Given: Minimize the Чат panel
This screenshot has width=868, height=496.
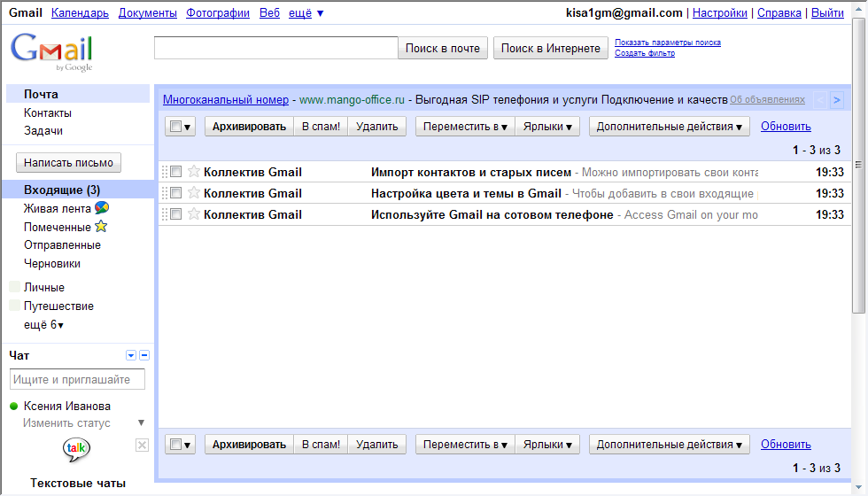Looking at the screenshot, I should pyautogui.click(x=144, y=355).
